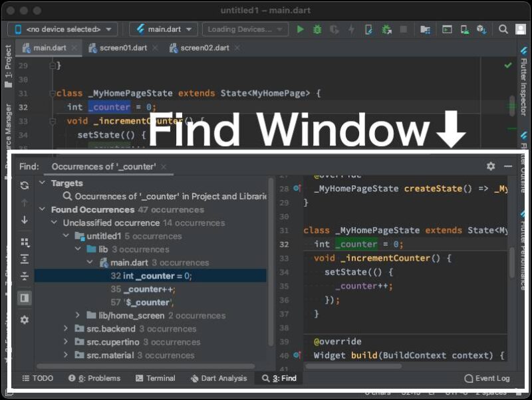The height and width of the screenshot is (400, 532).
Task: Click the greyed Stop button
Action: [404, 29]
